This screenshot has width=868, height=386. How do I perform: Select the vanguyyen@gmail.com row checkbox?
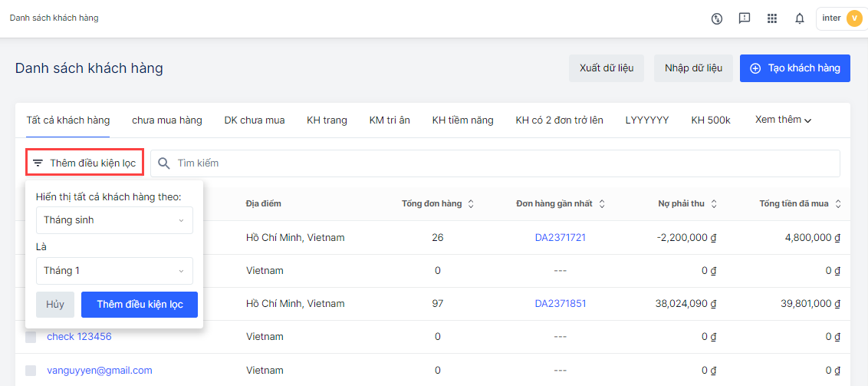click(31, 371)
